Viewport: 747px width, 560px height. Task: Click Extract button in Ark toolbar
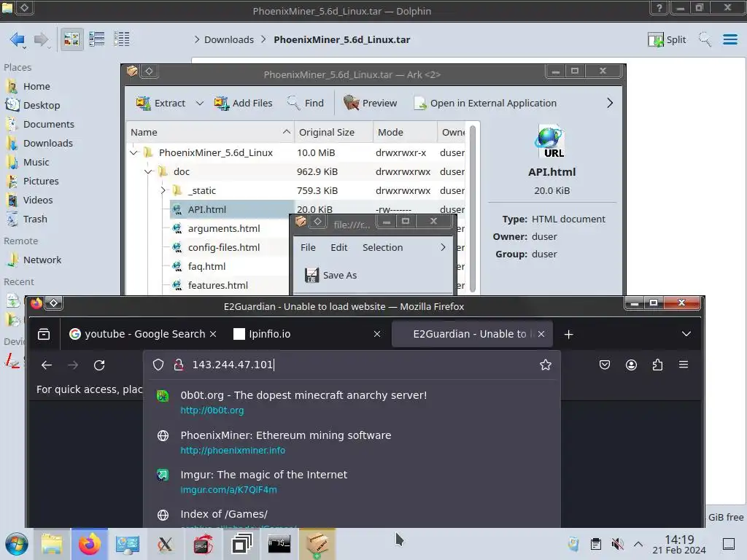pyautogui.click(x=160, y=103)
